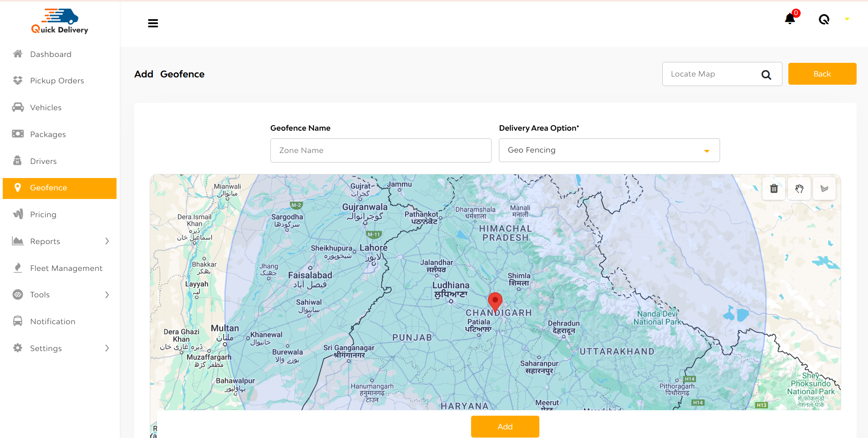Expand the Reports submenu chevron
Viewport: 868px width, 438px height.
(x=107, y=241)
